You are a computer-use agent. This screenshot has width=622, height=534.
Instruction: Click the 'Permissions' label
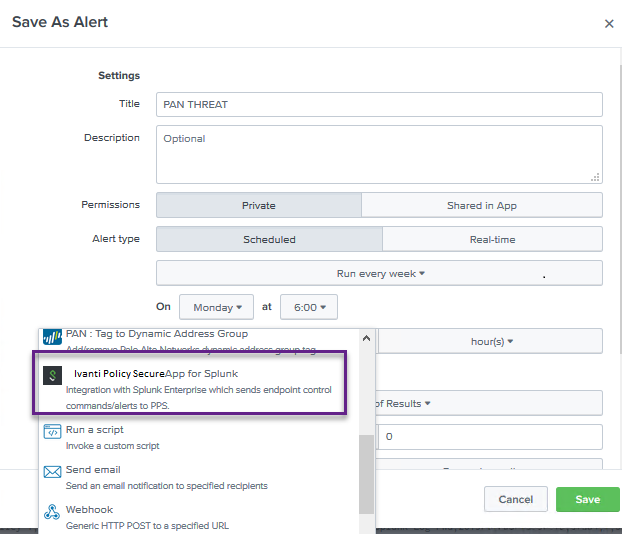111,205
